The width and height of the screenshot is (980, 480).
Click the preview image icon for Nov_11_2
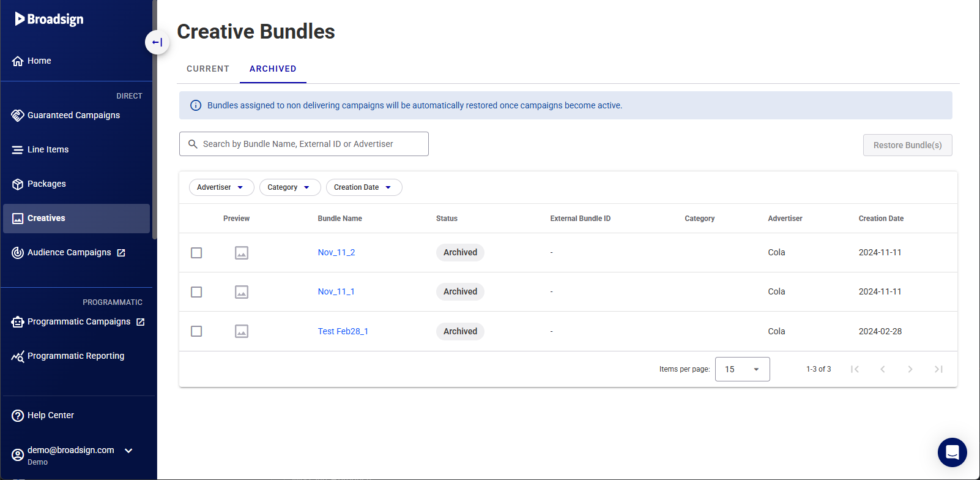point(242,253)
